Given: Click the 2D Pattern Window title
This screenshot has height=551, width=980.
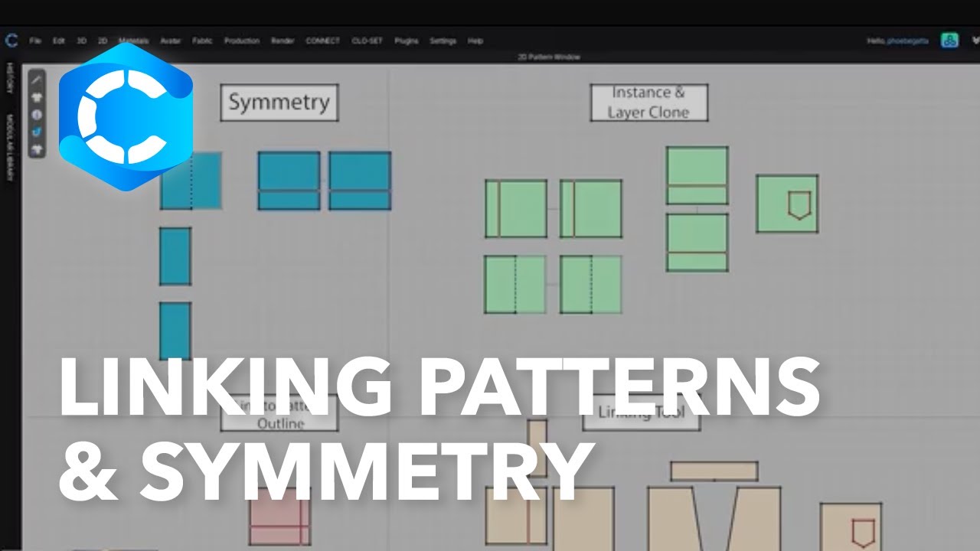Looking at the screenshot, I should (549, 57).
